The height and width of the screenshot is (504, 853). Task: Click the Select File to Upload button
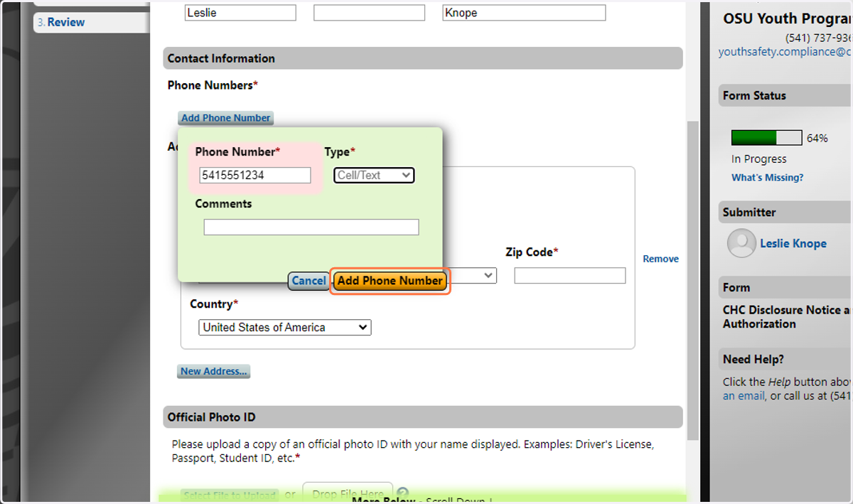(229, 495)
